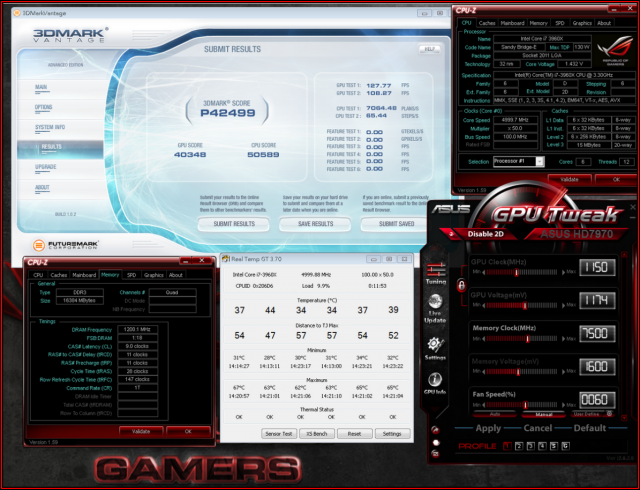Set fan speed mode to User Define
Viewport: 640px width, 490px height.
[588, 414]
